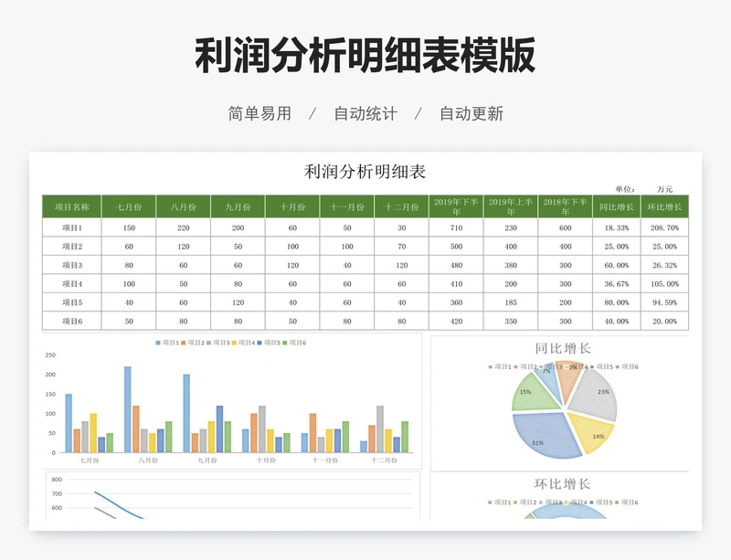The height and width of the screenshot is (560, 731).
Task: Select the 七月份 column header
Action: 129,206
